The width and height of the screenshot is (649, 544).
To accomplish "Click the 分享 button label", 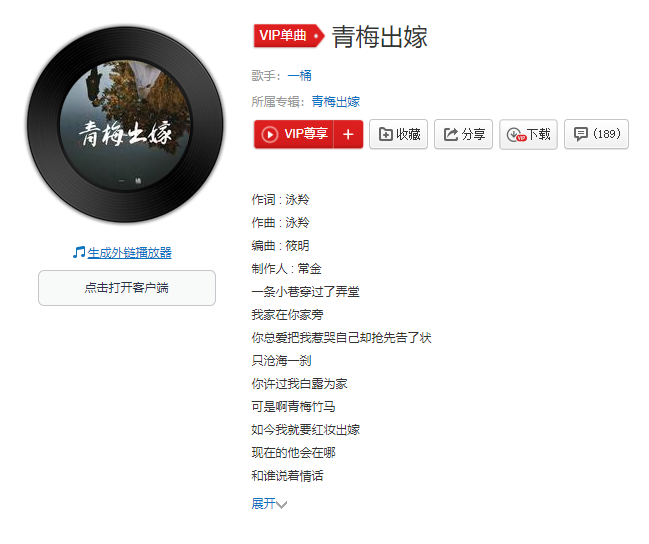I will click(x=474, y=134).
